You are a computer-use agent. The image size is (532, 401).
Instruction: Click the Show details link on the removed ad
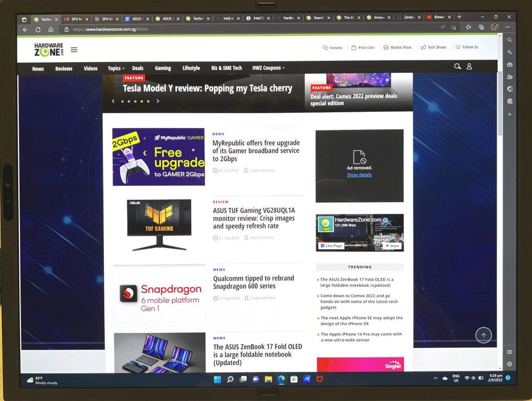[x=359, y=174]
